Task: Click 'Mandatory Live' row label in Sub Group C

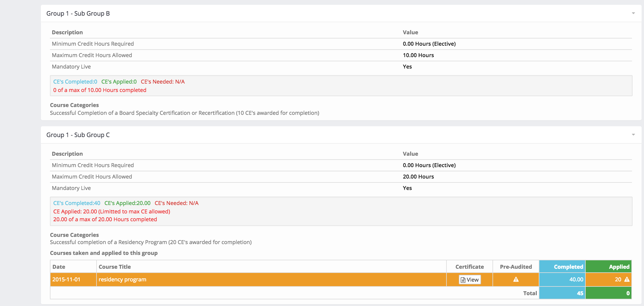Action: (x=71, y=188)
